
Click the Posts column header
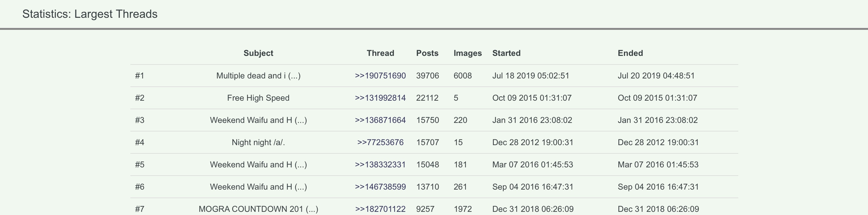(x=427, y=53)
